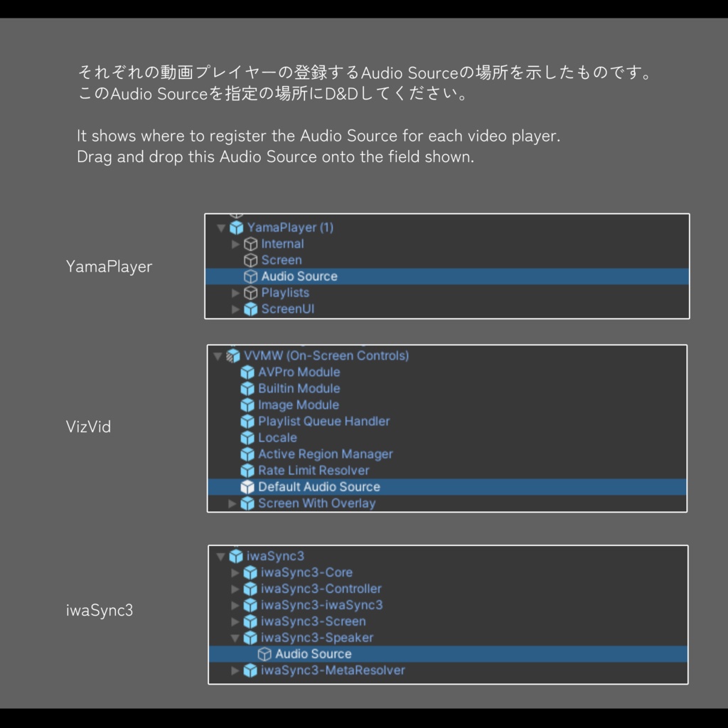Image resolution: width=728 pixels, height=728 pixels.
Task: Click the Internal object cube icon
Action: [251, 244]
